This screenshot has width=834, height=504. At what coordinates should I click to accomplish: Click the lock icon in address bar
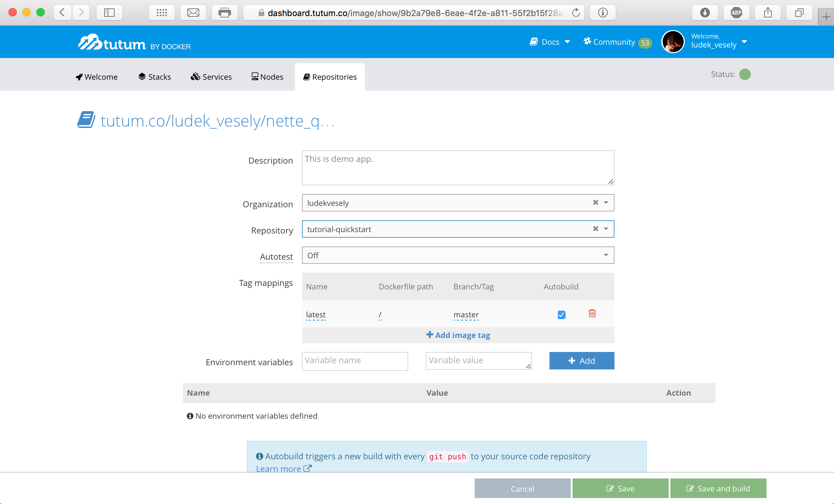pyautogui.click(x=261, y=13)
